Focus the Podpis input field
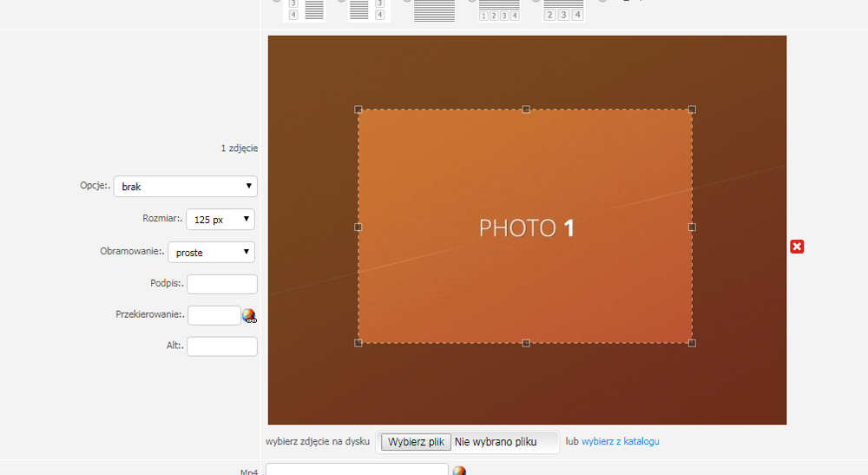This screenshot has width=868, height=475. 222,284
